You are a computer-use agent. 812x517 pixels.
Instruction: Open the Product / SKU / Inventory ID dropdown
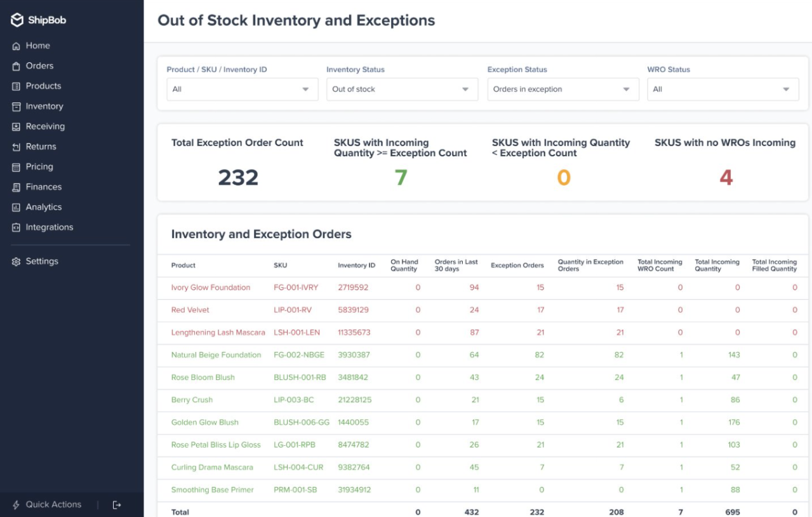242,90
